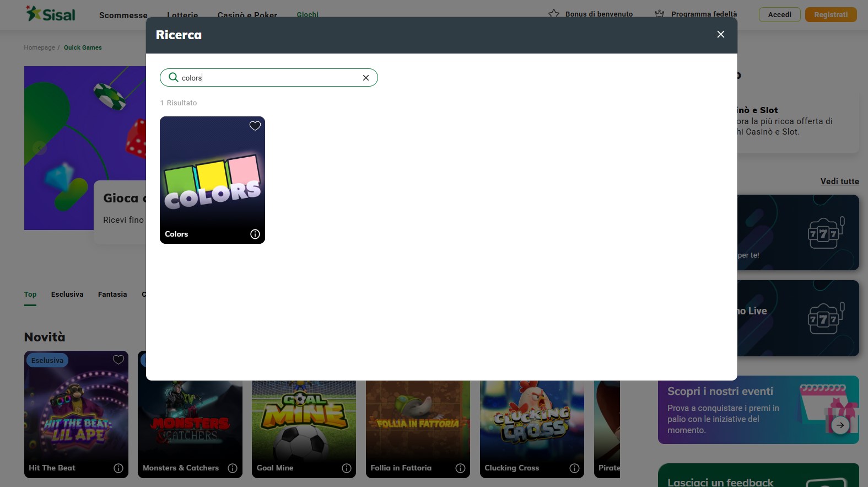Click inside the search input field

coord(270,78)
